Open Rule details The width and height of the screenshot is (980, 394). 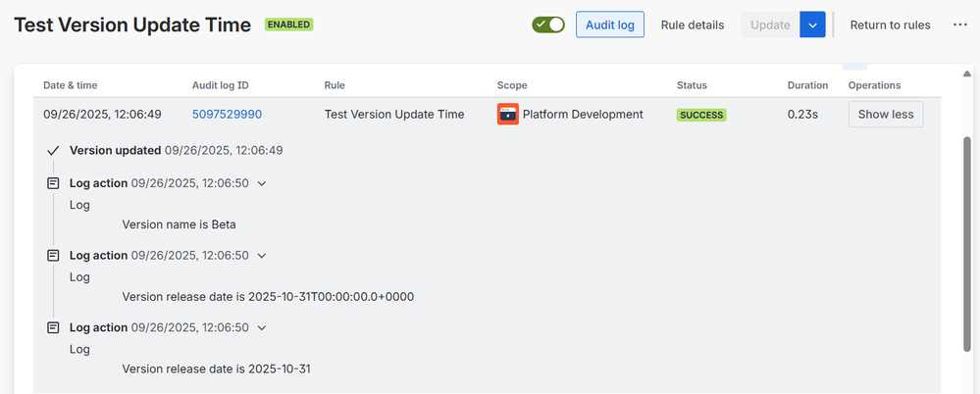693,25
